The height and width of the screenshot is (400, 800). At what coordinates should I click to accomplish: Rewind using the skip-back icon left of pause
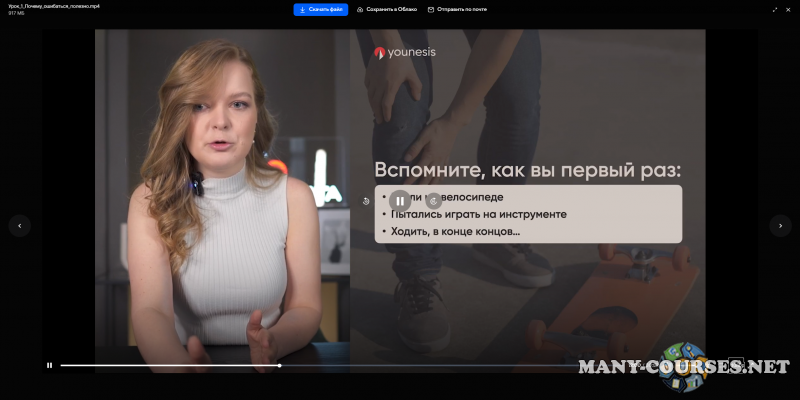tap(367, 200)
